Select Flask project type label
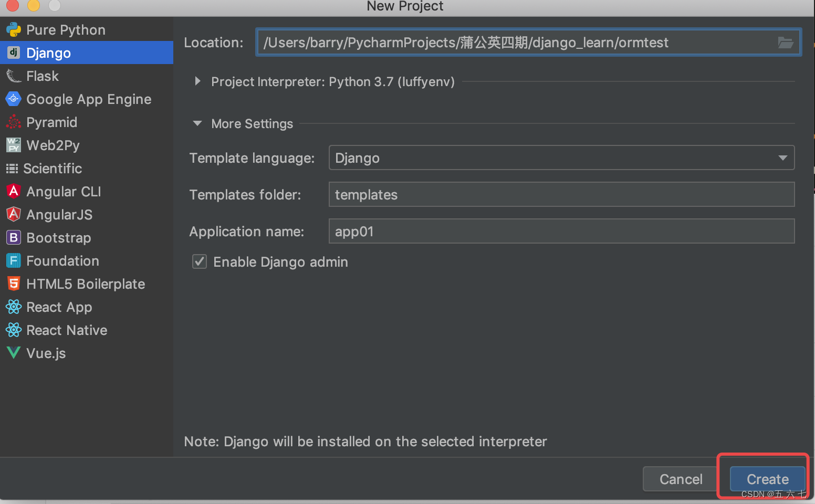This screenshot has height=504, width=815. [43, 76]
